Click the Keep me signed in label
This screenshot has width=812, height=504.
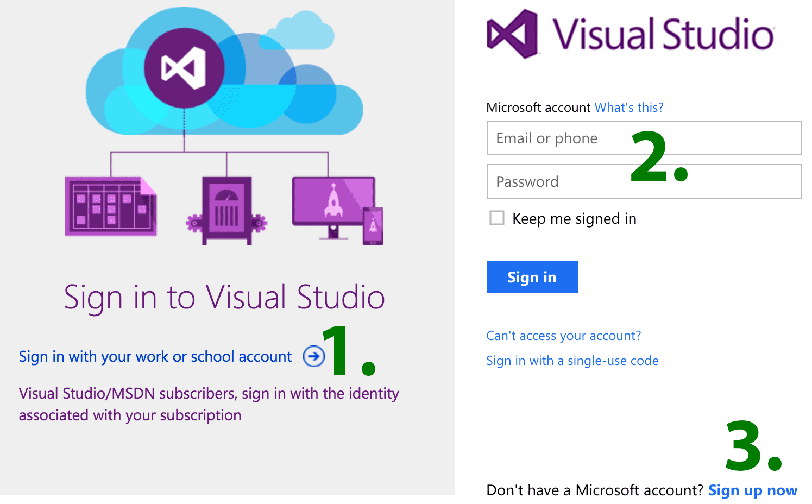click(574, 219)
